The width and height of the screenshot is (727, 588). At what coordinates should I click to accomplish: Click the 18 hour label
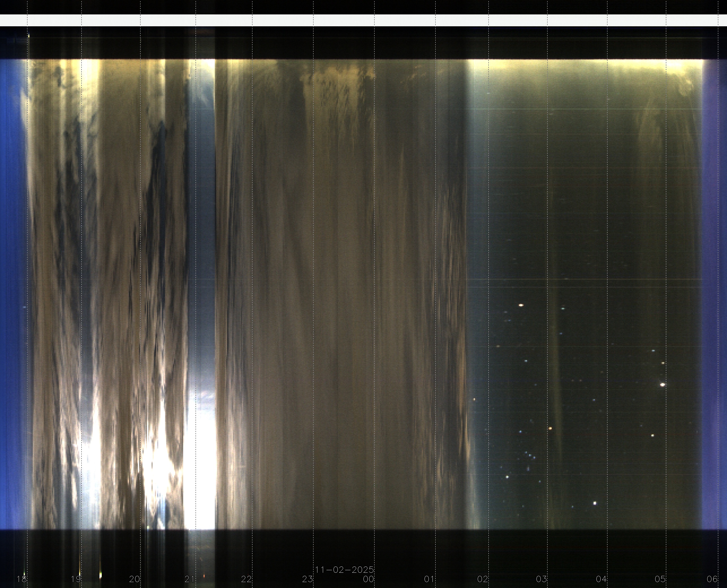tap(22, 579)
